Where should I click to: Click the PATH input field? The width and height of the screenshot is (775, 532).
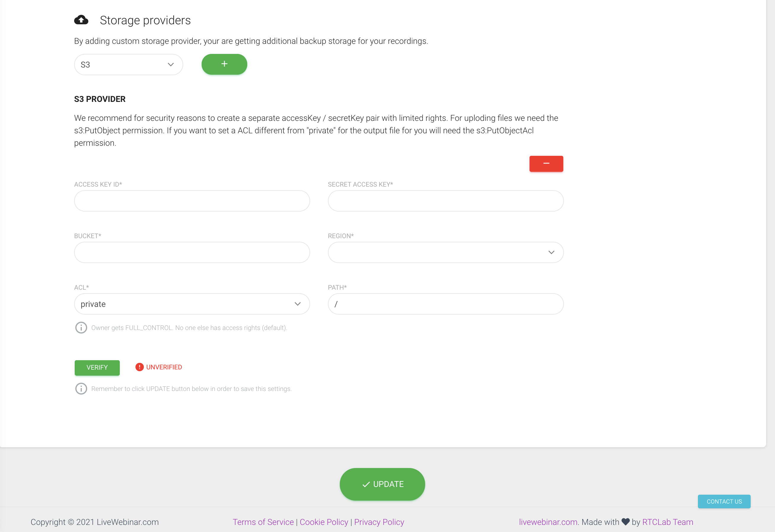coord(445,304)
